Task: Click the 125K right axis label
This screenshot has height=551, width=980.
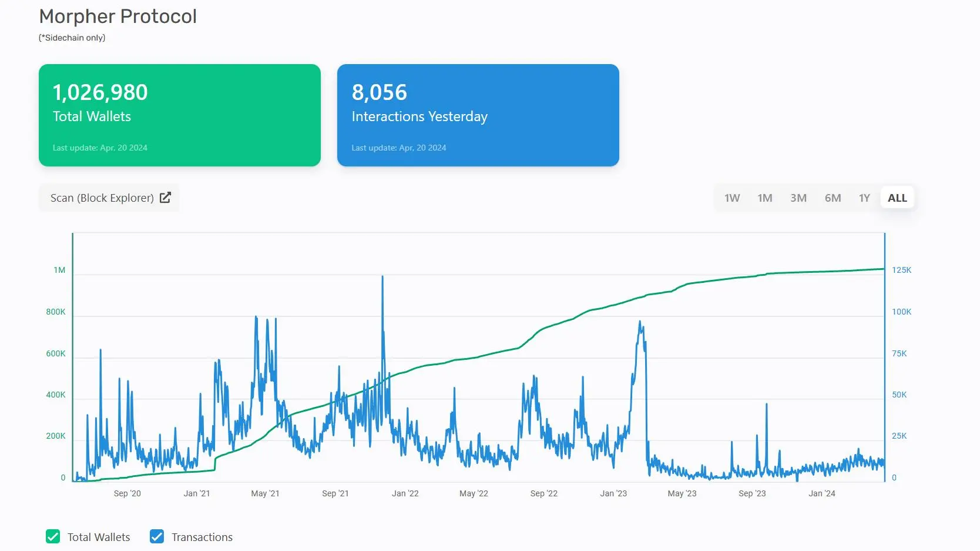Action: click(902, 270)
